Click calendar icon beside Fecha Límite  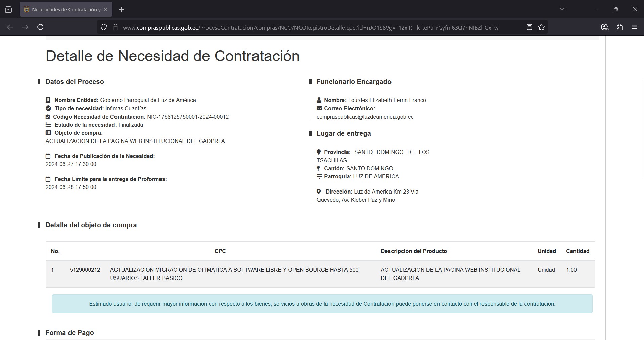click(x=48, y=179)
